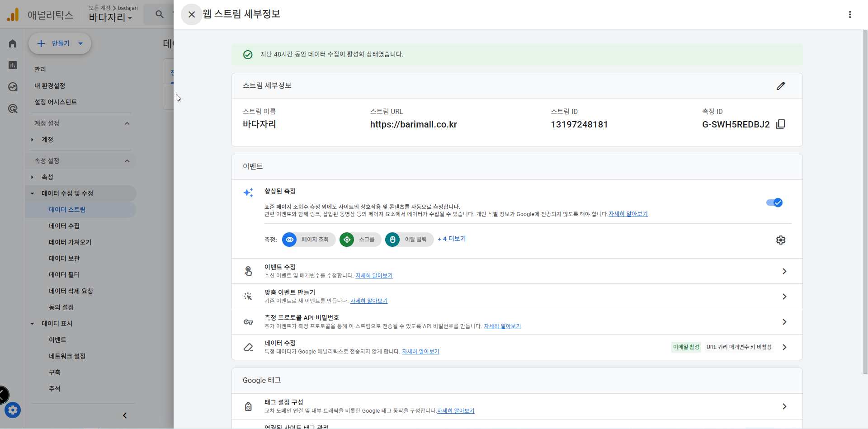Open the three-dot overflow menu top right
868x429 pixels.
(850, 14)
